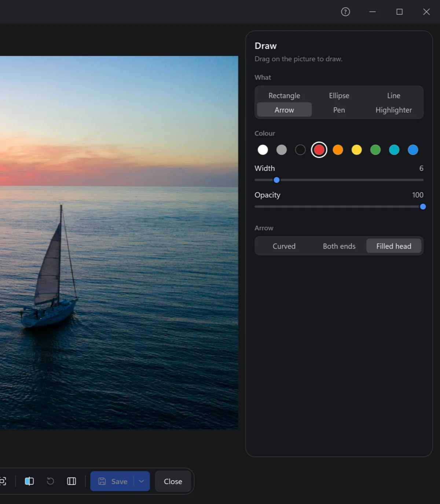Image resolution: width=440 pixels, height=504 pixels.
Task: Select the teal colour swatch
Action: point(394,150)
